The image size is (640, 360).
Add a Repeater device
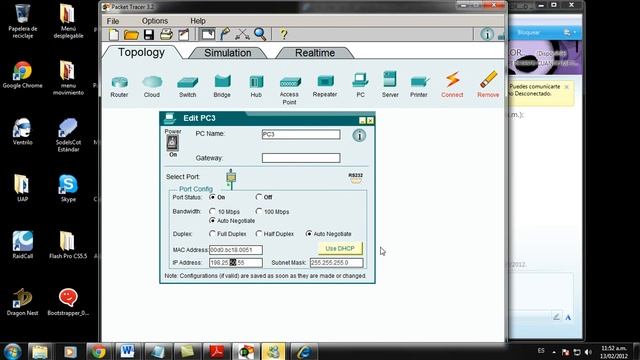tap(325, 87)
